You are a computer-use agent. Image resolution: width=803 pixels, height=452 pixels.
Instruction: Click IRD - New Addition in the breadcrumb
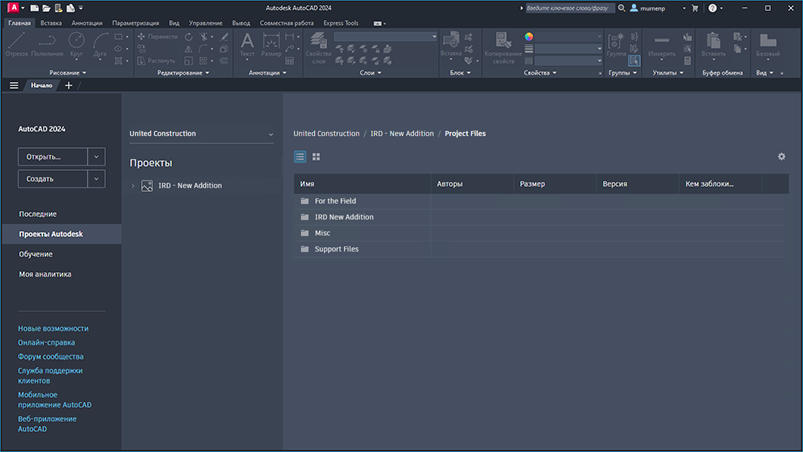pyautogui.click(x=402, y=134)
